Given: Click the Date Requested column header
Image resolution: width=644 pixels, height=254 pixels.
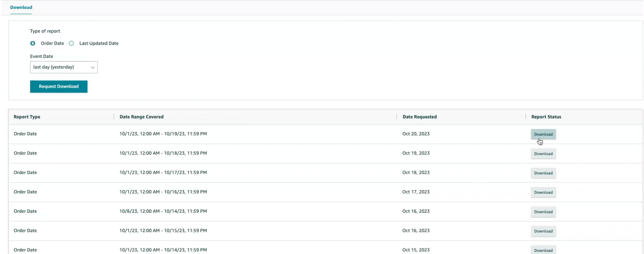Looking at the screenshot, I should pyautogui.click(x=419, y=117).
